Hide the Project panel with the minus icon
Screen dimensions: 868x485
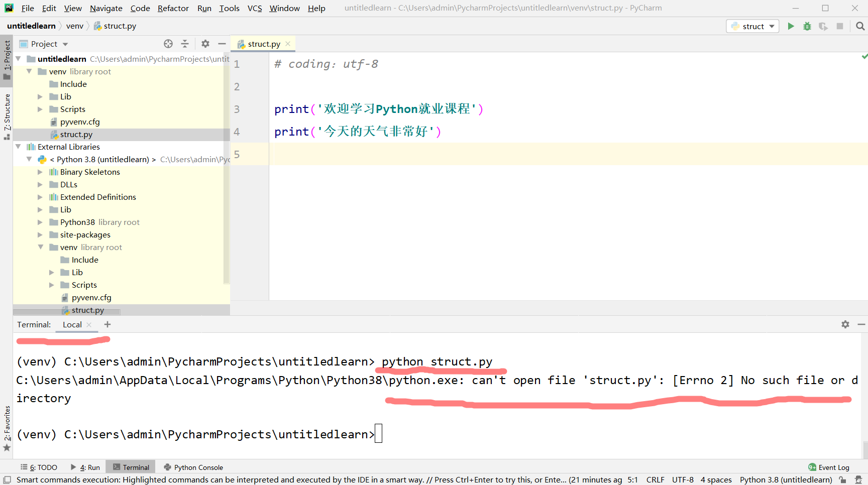coord(222,44)
